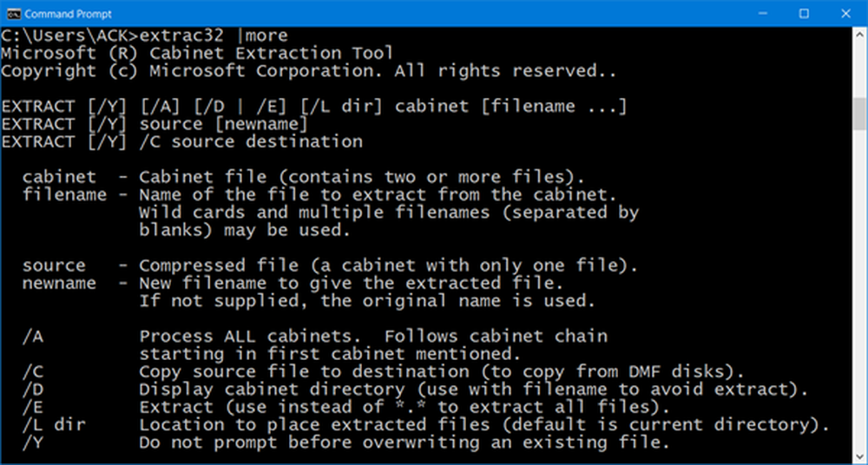868x465 pixels.
Task: Click the Copyright Microsoft Corporation line
Action: click(312, 71)
